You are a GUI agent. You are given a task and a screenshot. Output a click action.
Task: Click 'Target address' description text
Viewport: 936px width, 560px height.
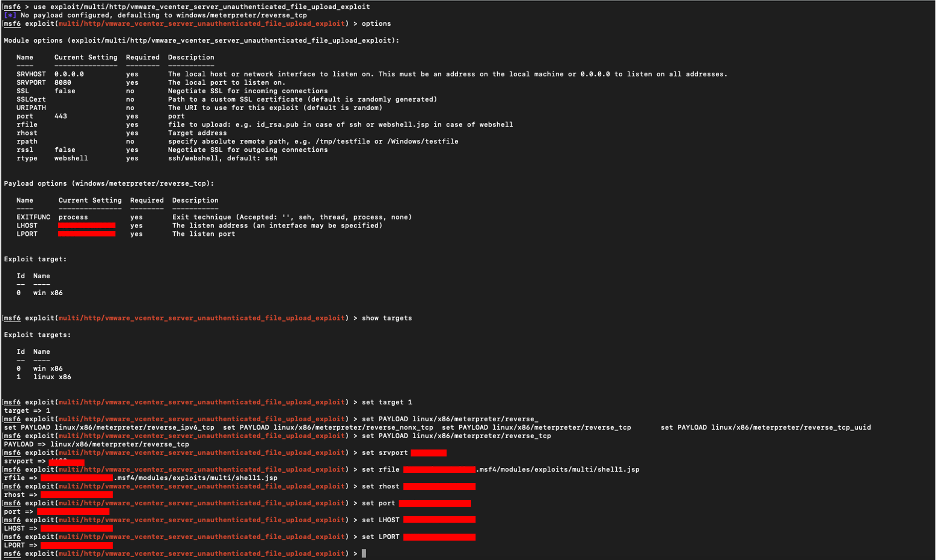coord(197,133)
